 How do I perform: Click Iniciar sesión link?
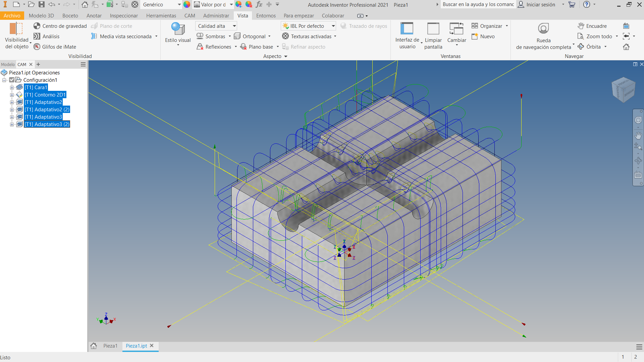pos(540,5)
